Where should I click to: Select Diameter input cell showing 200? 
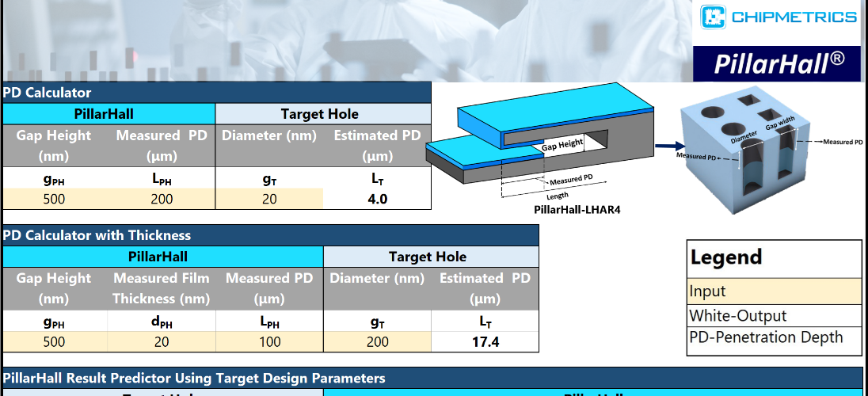pos(377,341)
